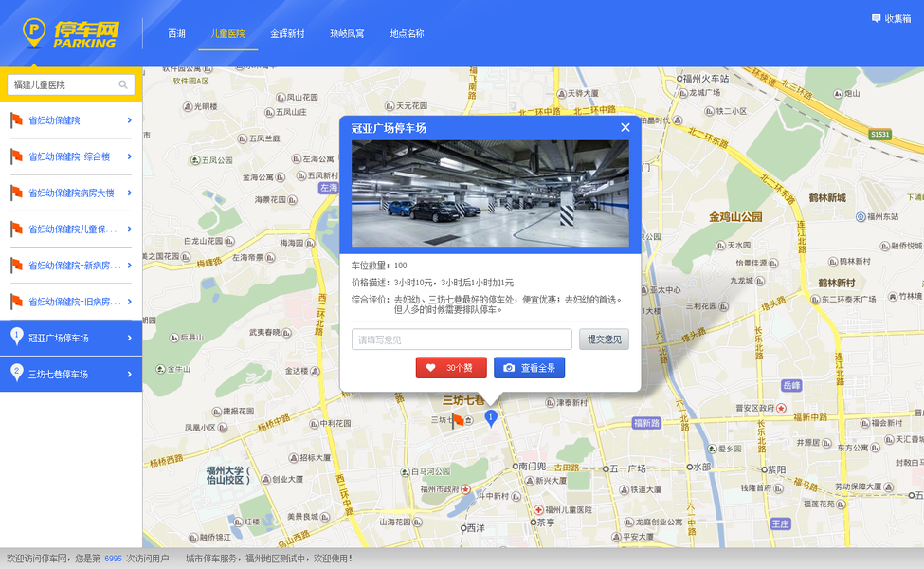Like the parking lot via 30个赞
Image resolution: width=924 pixels, height=569 pixels.
pos(451,368)
